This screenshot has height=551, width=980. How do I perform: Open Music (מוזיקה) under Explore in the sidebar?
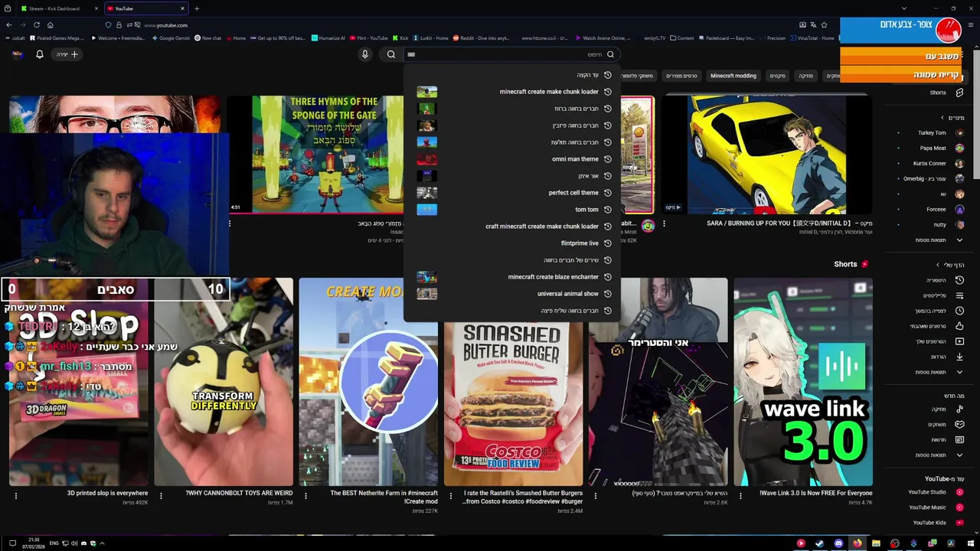[946, 409]
